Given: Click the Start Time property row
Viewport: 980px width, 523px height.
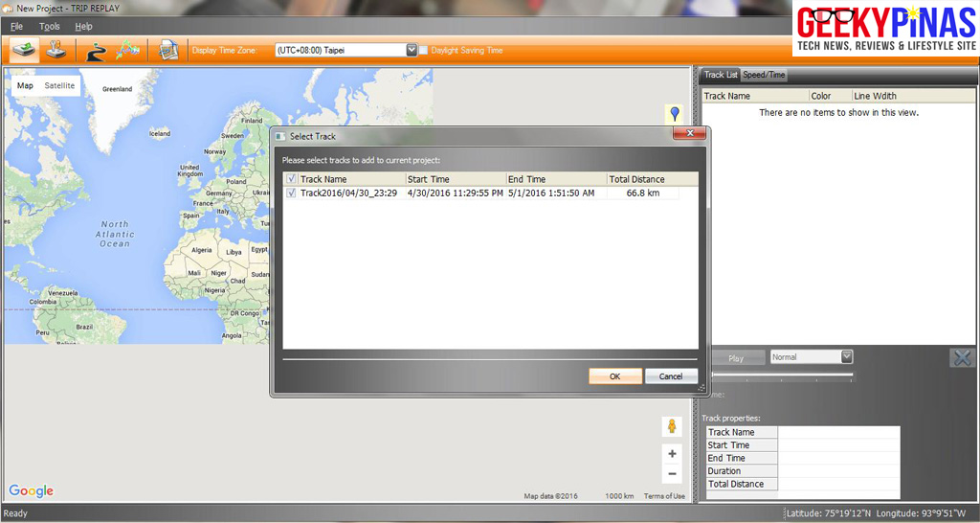Looking at the screenshot, I should click(803, 445).
